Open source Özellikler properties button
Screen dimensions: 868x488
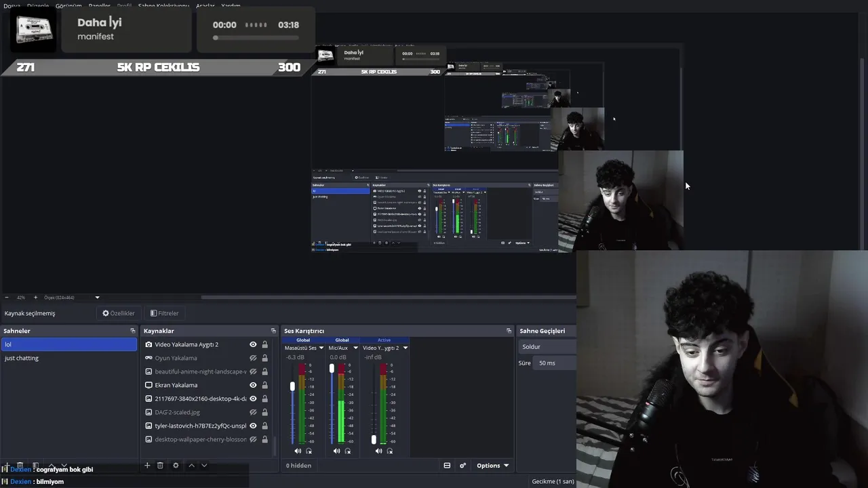[x=119, y=313]
